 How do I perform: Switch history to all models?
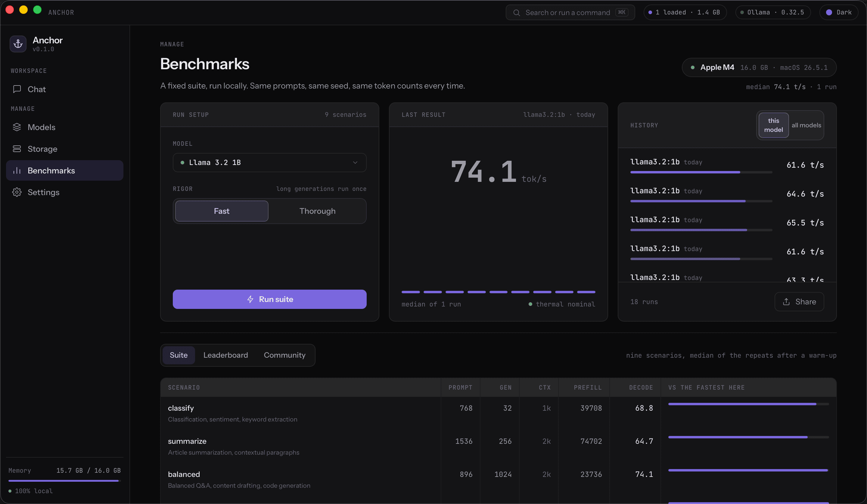click(x=806, y=125)
